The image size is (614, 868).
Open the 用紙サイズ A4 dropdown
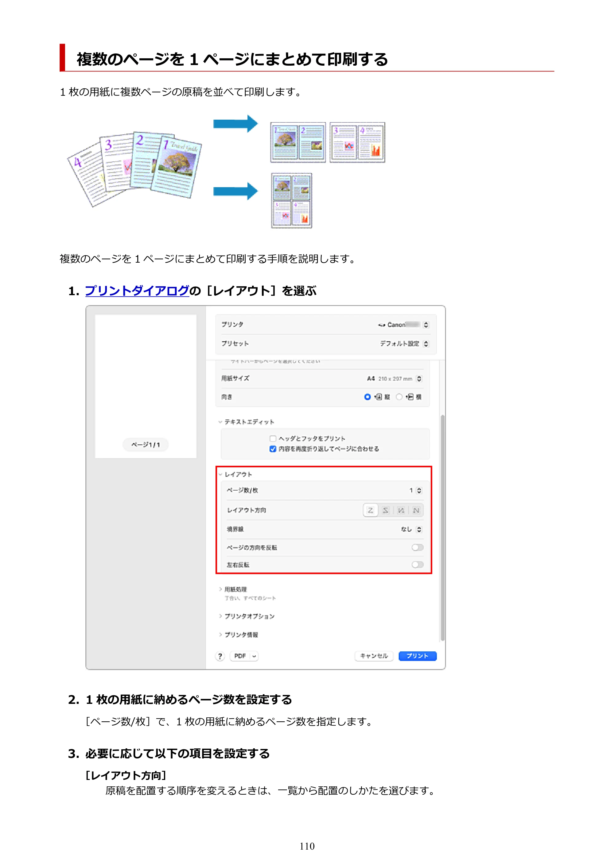[x=419, y=378]
